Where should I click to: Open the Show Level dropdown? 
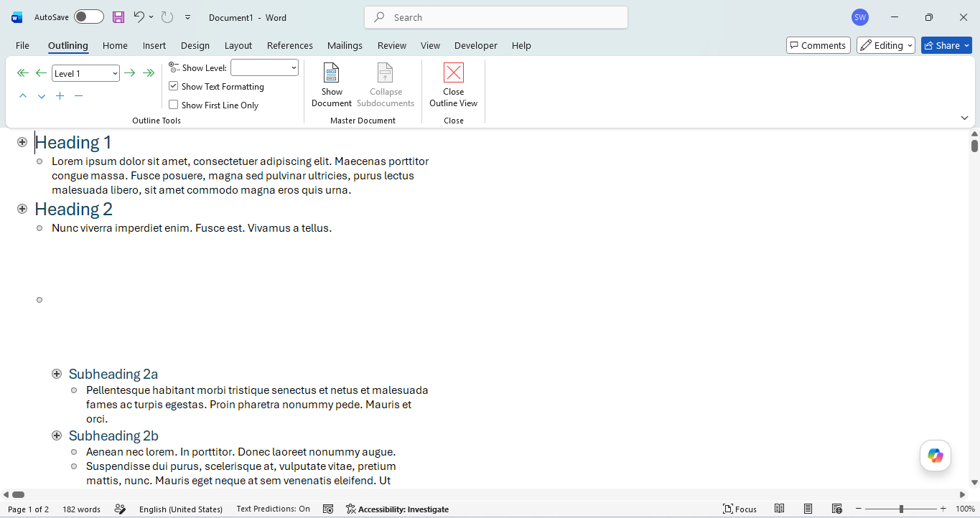pyautogui.click(x=294, y=67)
